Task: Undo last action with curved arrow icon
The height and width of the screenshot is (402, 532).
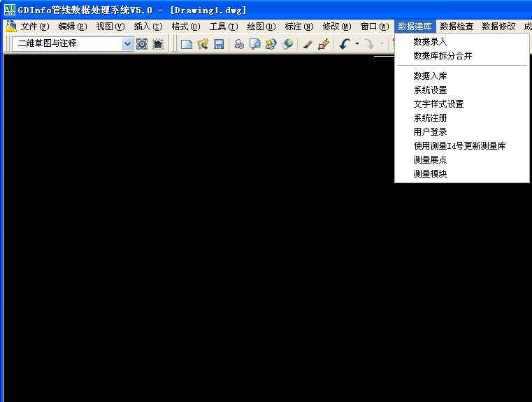Action: pos(345,44)
